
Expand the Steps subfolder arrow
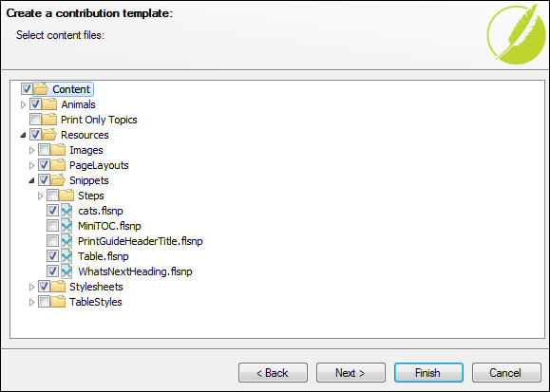tap(40, 196)
